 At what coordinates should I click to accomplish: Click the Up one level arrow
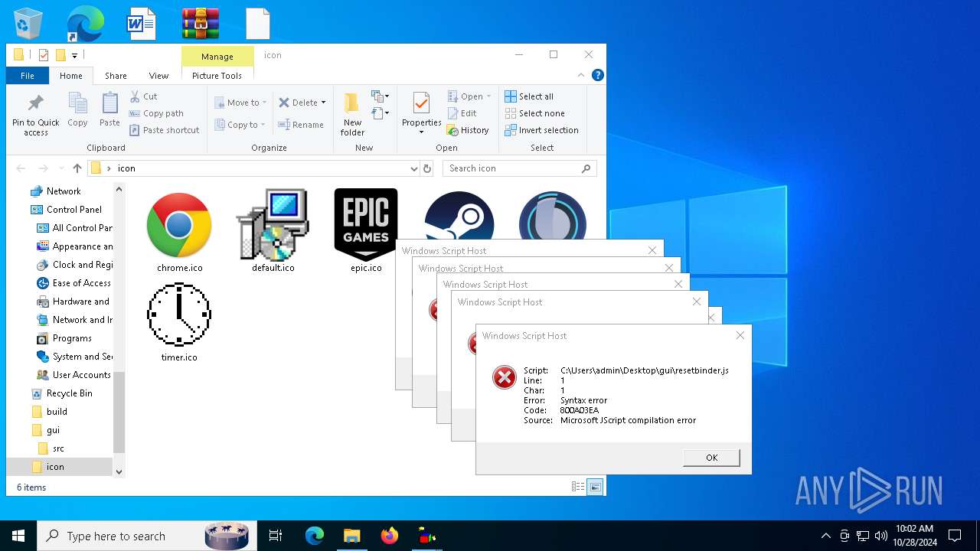pyautogui.click(x=77, y=168)
